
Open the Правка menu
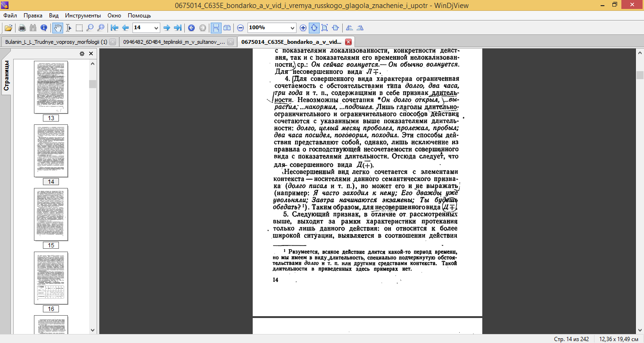[33, 15]
